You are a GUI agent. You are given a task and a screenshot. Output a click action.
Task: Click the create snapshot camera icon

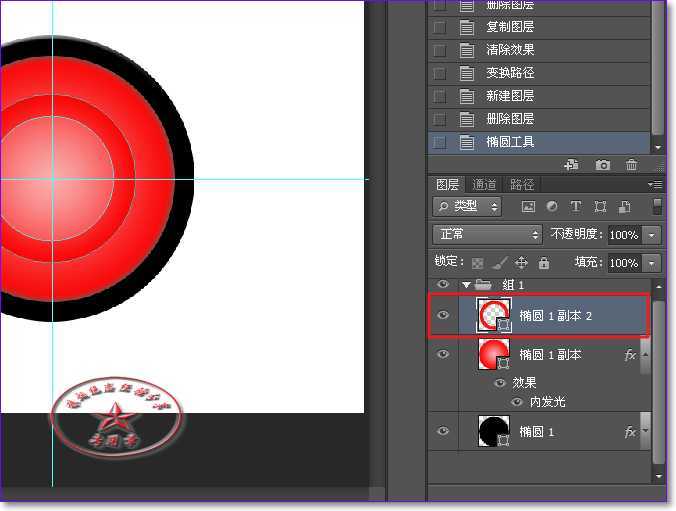tap(603, 165)
